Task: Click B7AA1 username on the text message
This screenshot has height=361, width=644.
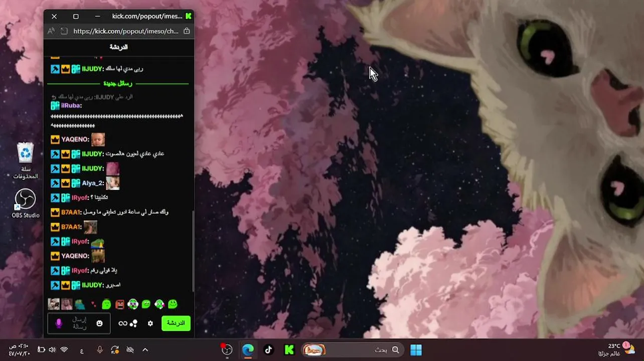Action: tap(71, 213)
